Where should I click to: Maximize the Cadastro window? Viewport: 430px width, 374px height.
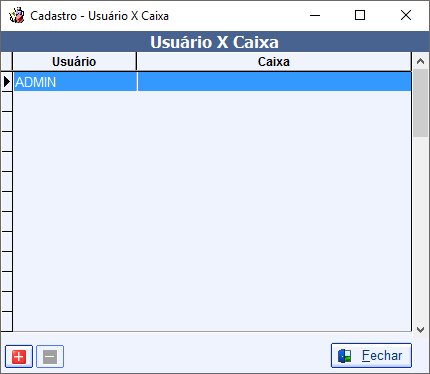pos(360,15)
